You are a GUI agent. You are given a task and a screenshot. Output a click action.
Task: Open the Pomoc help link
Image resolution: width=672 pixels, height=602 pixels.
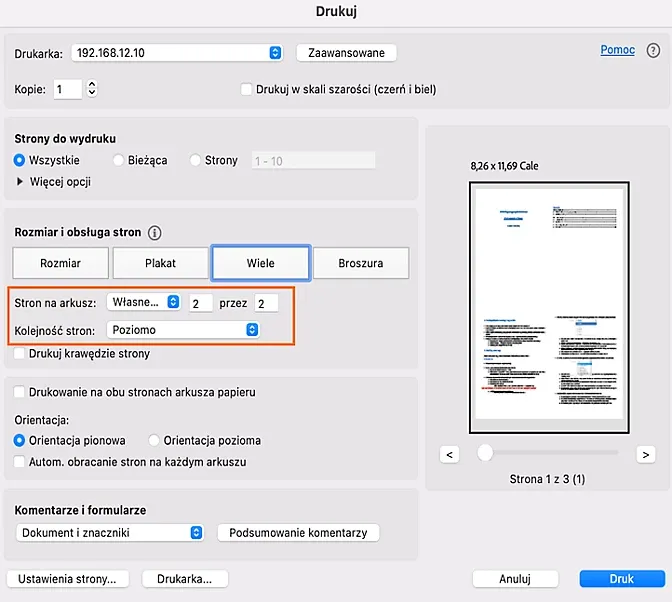click(x=617, y=50)
